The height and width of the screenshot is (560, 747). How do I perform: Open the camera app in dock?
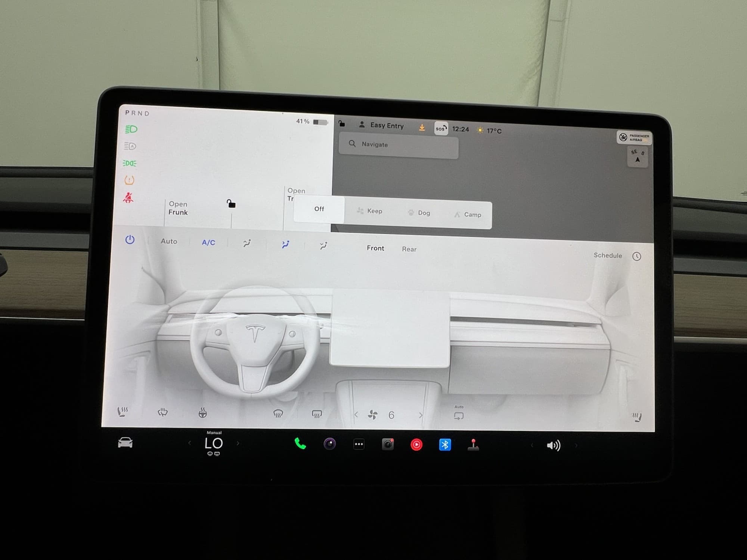coord(329,444)
